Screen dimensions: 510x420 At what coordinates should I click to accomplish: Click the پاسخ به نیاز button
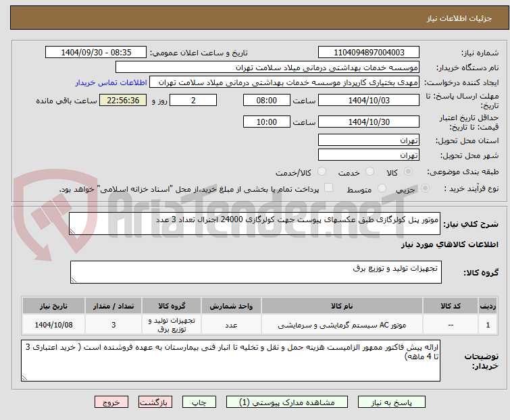[391, 402]
